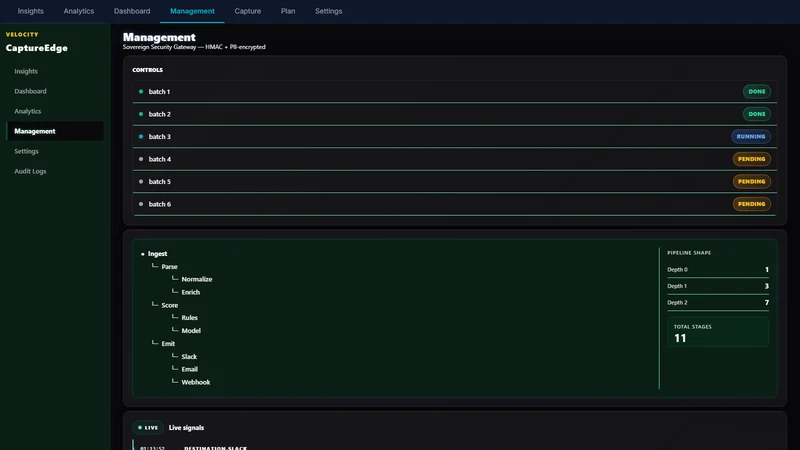
Task: Click the blue status dot of batch 3
Action: point(141,137)
